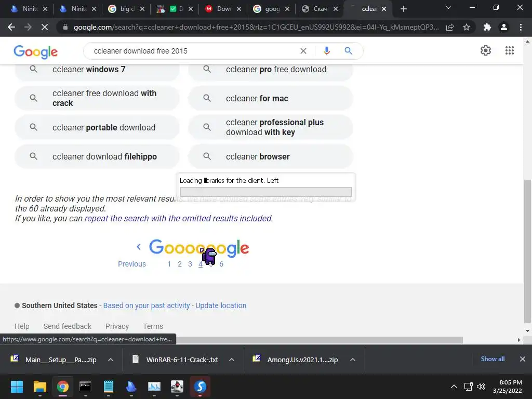532x399 pixels.
Task: Select the 'ccleaner browser' suggestion
Action: pyautogui.click(x=270, y=156)
